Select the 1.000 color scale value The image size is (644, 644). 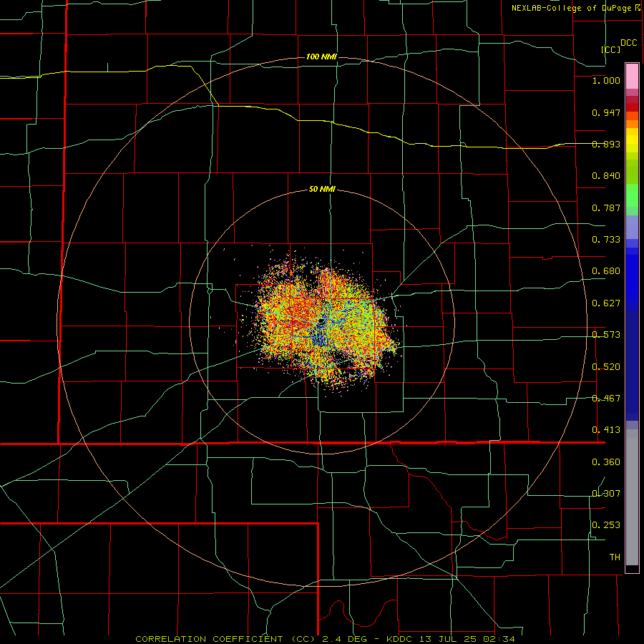click(606, 80)
